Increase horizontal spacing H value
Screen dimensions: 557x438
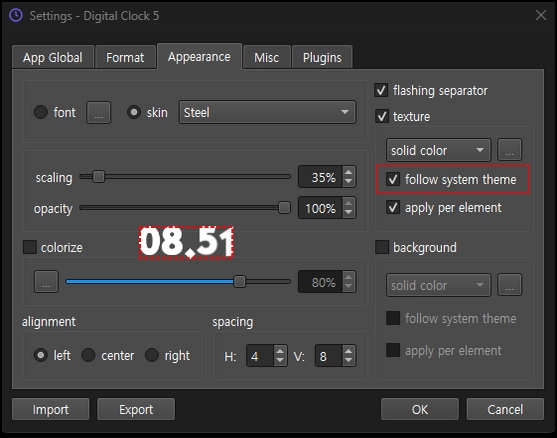[280, 351]
